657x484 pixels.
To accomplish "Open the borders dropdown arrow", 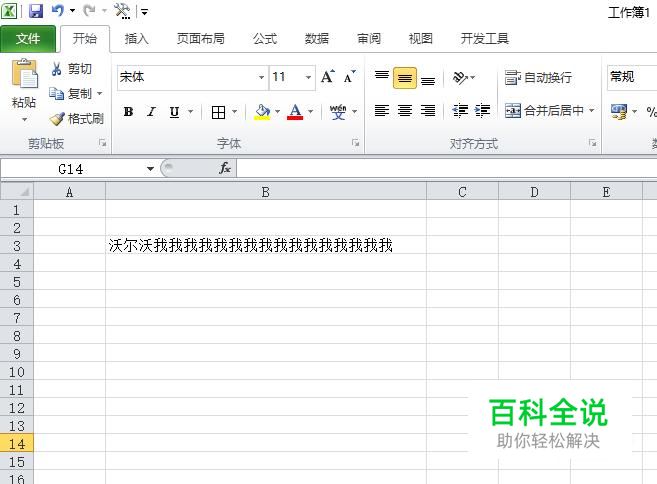I will (235, 111).
